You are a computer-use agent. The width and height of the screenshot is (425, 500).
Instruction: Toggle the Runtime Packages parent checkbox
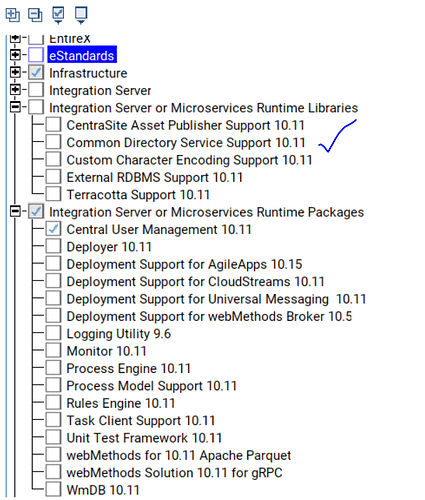(x=36, y=211)
